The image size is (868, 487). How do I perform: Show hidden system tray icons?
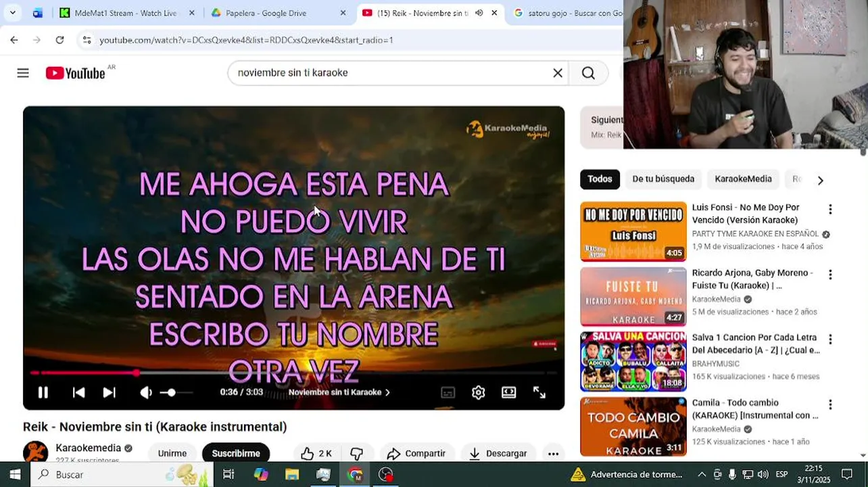(702, 474)
